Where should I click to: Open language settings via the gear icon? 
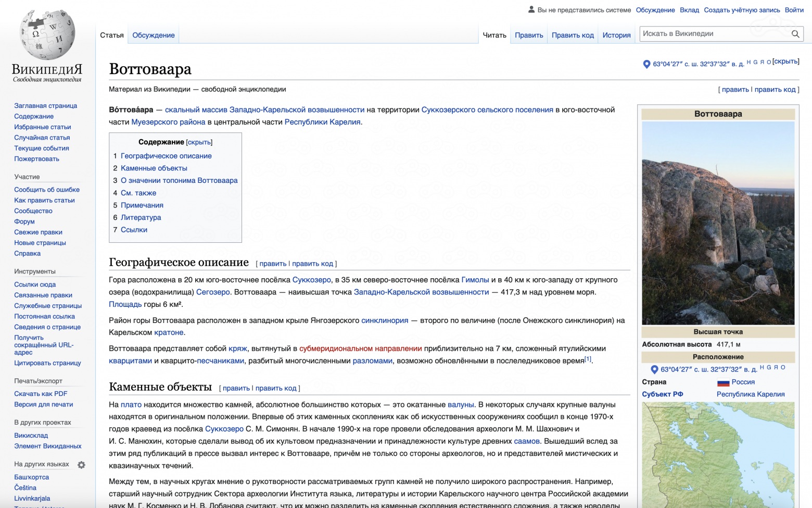(x=82, y=464)
